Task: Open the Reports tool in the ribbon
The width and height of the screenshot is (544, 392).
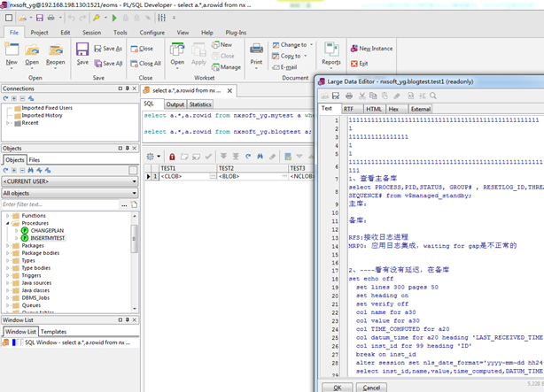Action: pyautogui.click(x=330, y=50)
